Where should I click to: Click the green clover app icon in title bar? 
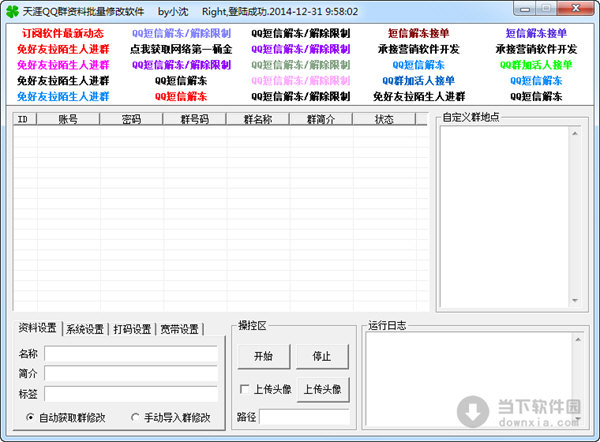click(12, 11)
